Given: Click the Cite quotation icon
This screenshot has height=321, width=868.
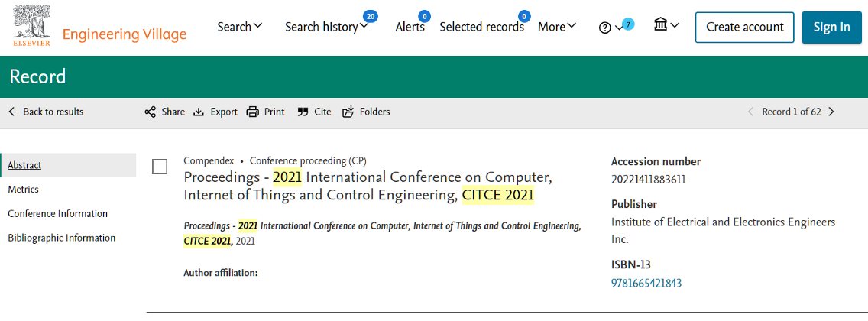Looking at the screenshot, I should tap(303, 112).
